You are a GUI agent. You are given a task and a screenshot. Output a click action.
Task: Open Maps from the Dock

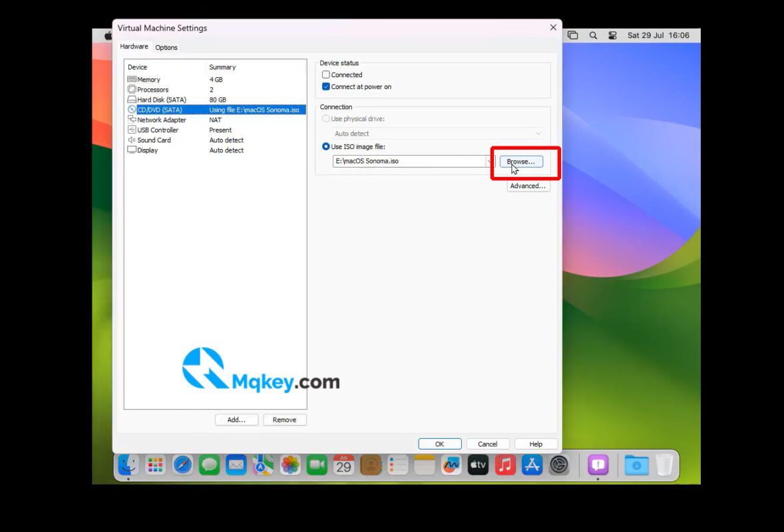263,465
